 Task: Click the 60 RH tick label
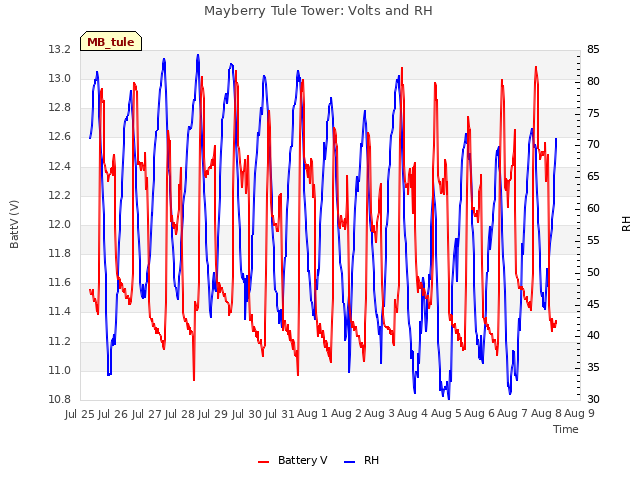click(593, 209)
